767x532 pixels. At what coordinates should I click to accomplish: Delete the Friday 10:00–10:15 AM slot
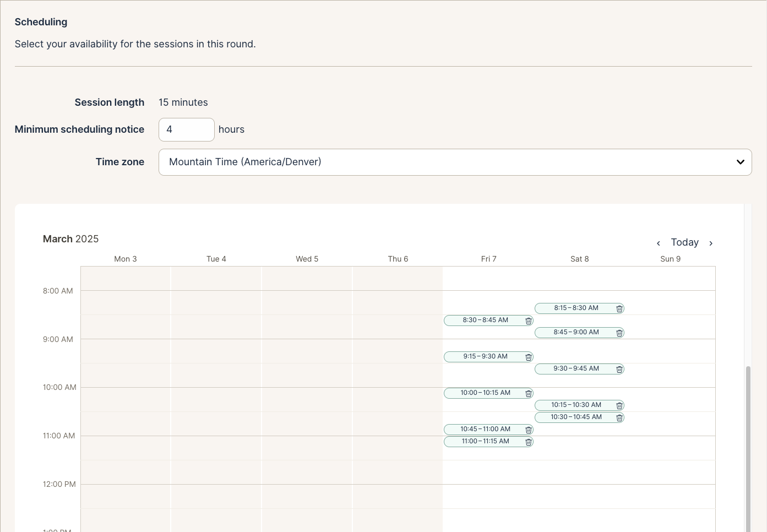coord(529,394)
